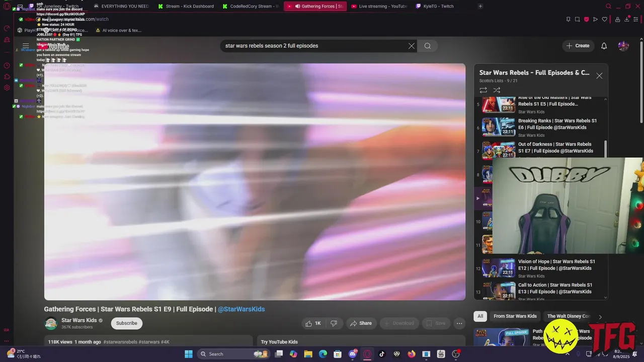This screenshot has height=362, width=644.
Task: Open Star Wars Kids channel name link
Action: [x=79, y=320]
